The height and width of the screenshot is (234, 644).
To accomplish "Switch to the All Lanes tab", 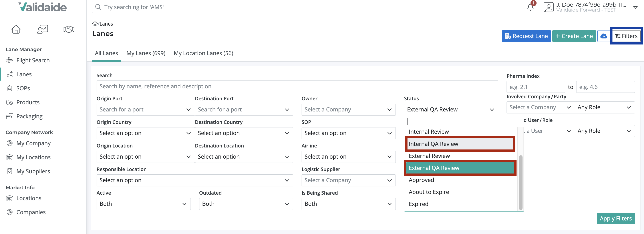I will click(106, 53).
